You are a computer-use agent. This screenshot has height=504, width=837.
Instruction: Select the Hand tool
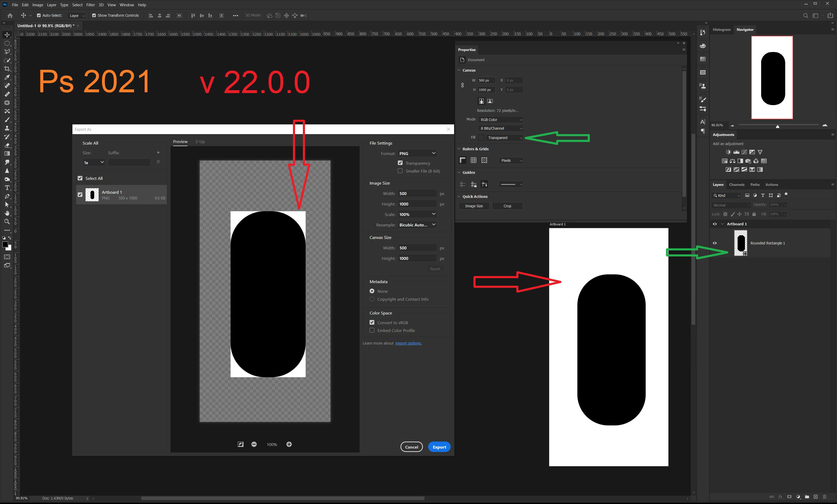click(7, 213)
